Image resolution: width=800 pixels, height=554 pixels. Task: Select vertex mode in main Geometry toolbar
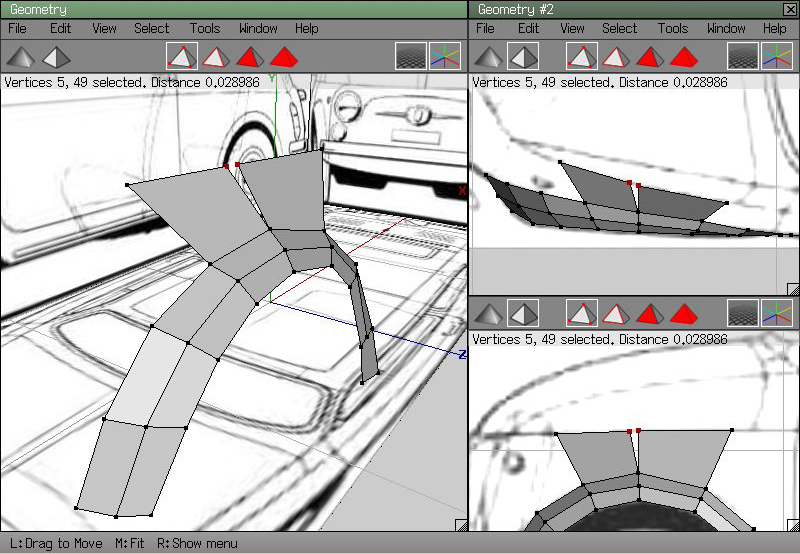pos(182,56)
